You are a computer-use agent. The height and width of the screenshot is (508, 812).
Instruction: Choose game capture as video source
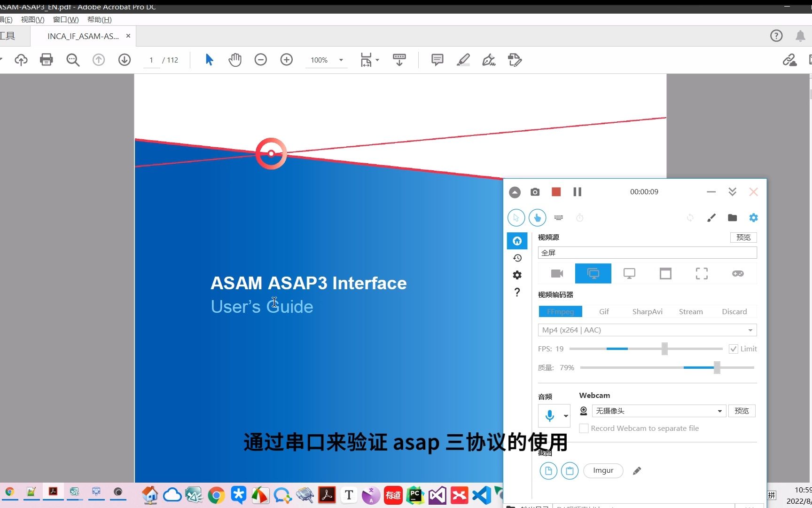click(737, 273)
